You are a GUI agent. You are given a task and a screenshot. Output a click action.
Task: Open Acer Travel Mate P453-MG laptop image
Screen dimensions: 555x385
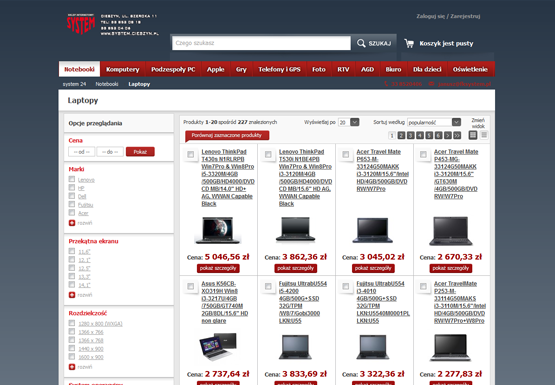pos(451,231)
